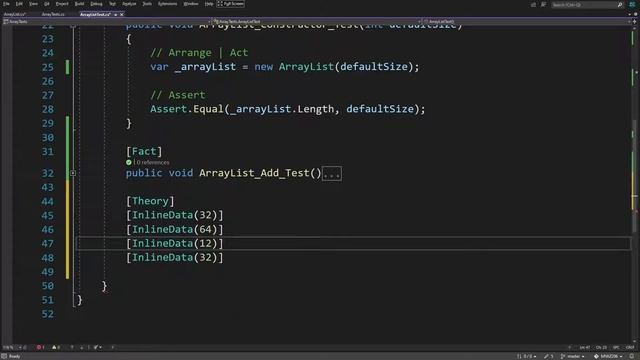Screen dimensions: 640x360
Task: Open the Live Share icon
Action: click(x=533, y=4)
